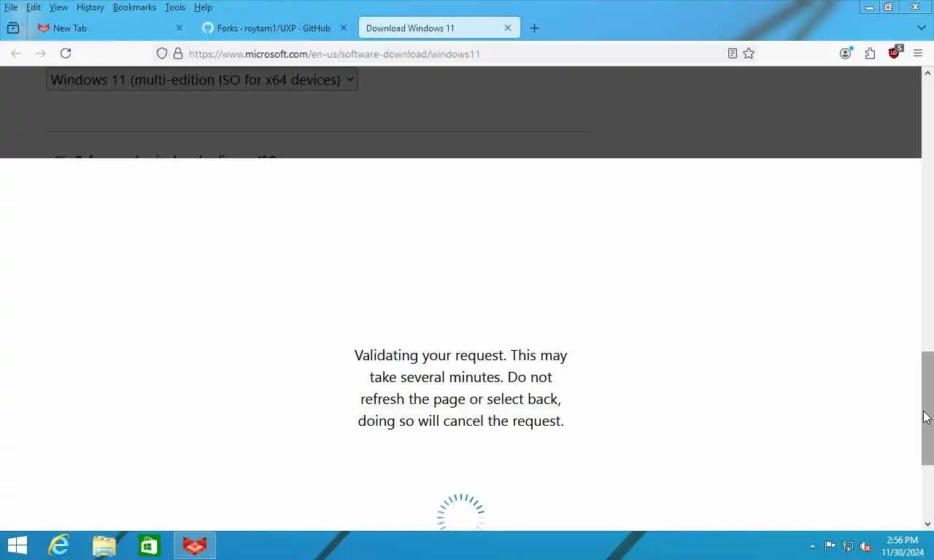Open Action Center flag icon
This screenshot has height=560, width=934.
[830, 546]
